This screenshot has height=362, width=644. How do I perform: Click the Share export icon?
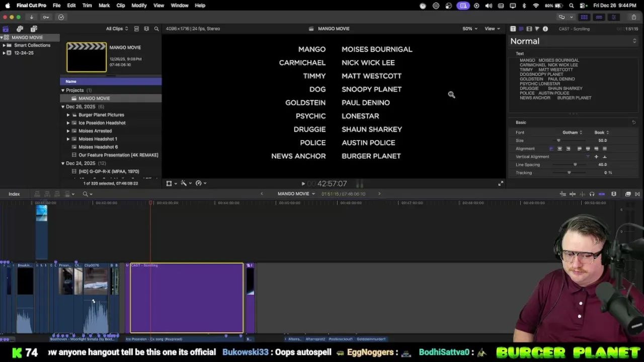pyautogui.click(x=633, y=17)
